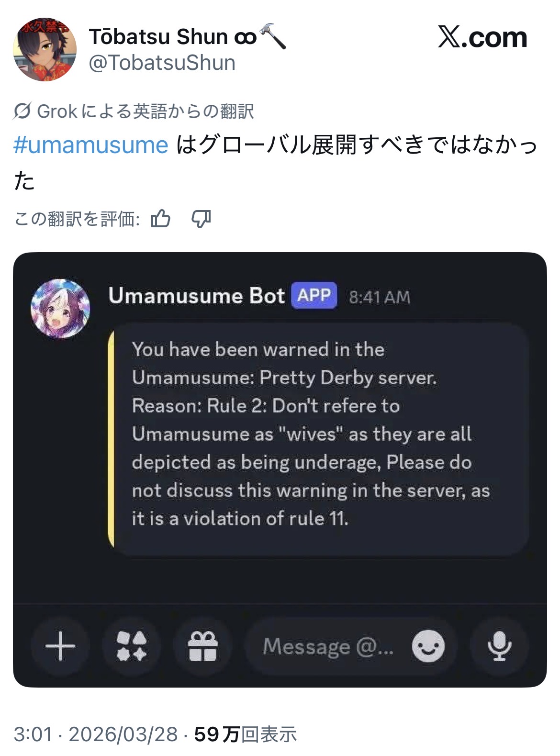The image size is (560, 756).
Task: Tap the thumbs down translation rating icon
Action: [201, 219]
